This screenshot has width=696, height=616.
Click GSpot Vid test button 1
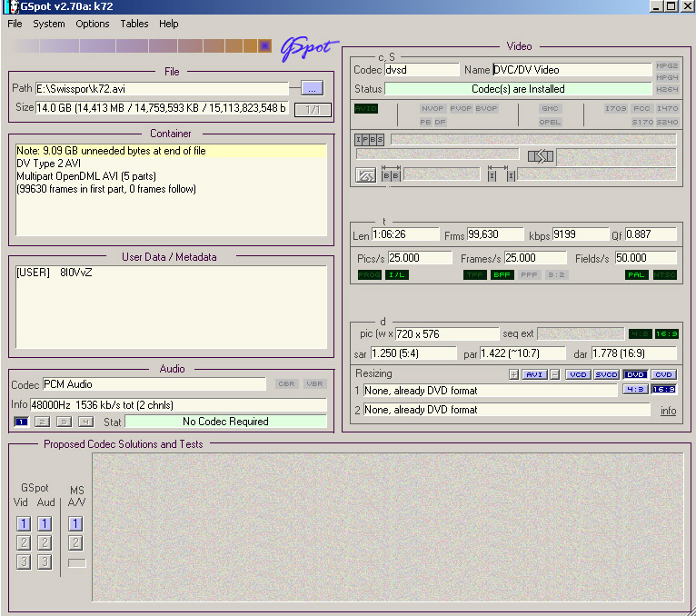coord(24,524)
